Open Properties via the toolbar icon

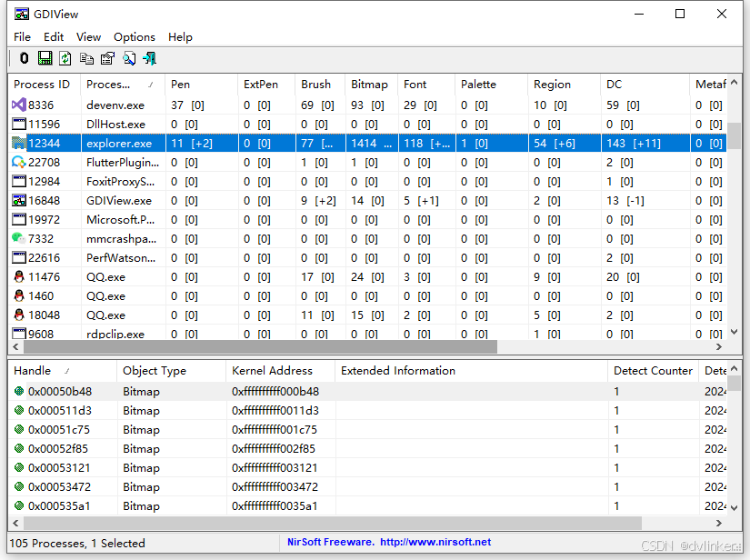click(x=107, y=58)
